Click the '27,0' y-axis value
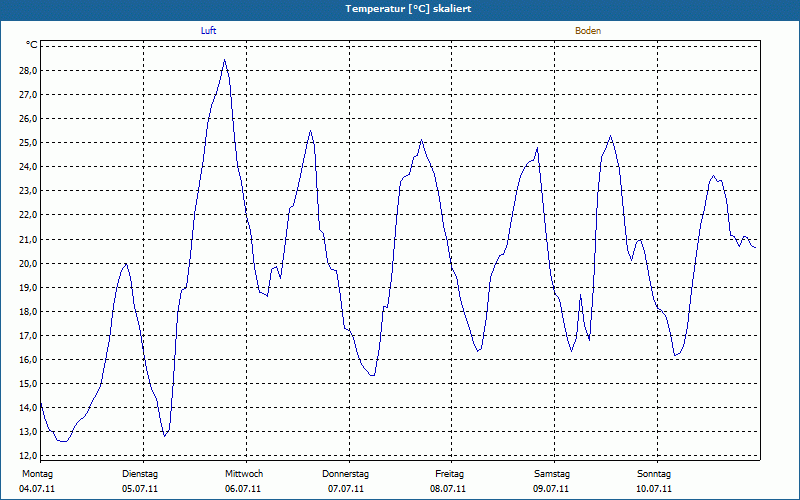The image size is (800, 500). 28,94
